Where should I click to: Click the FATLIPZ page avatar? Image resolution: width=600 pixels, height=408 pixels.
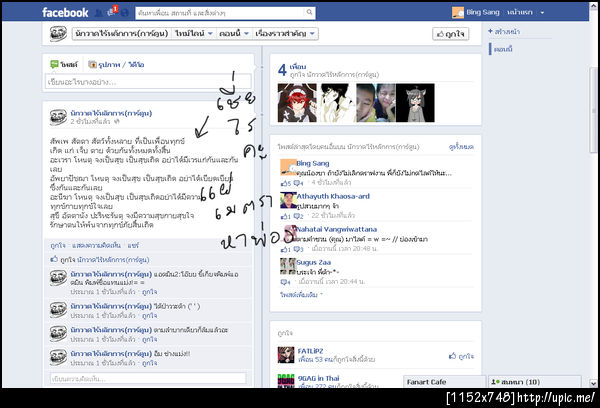tap(286, 355)
